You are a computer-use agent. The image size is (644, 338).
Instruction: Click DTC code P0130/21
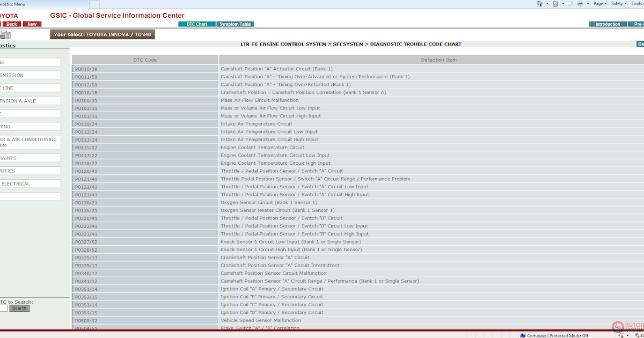click(86, 202)
